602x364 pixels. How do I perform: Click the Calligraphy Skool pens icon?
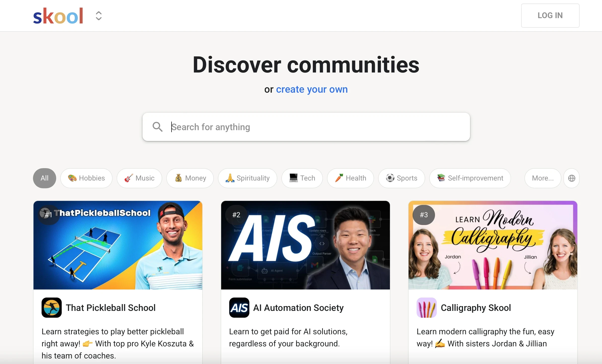point(426,308)
